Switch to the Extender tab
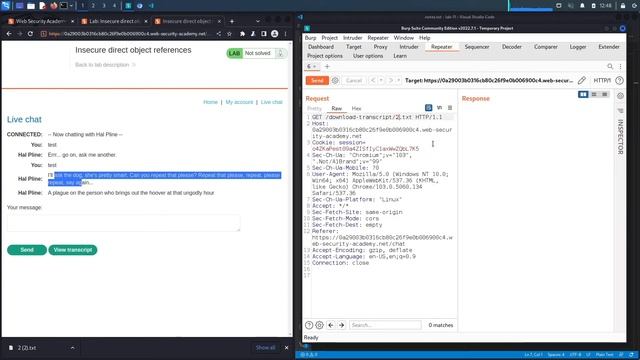 [609, 47]
